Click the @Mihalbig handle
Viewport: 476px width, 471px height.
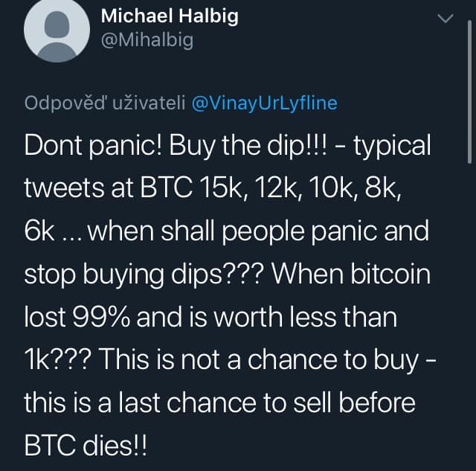(x=147, y=39)
